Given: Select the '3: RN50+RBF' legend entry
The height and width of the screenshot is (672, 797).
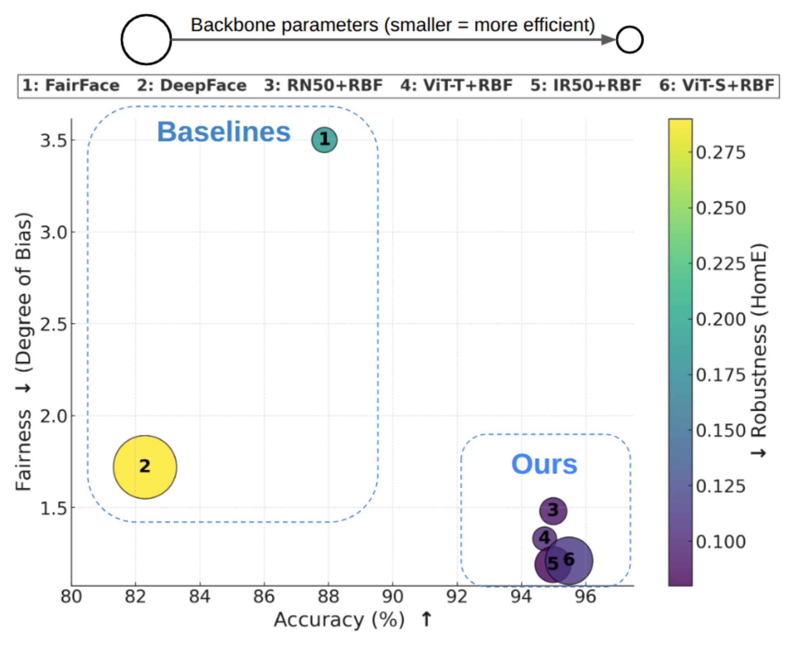Looking at the screenshot, I should pyautogui.click(x=323, y=85).
